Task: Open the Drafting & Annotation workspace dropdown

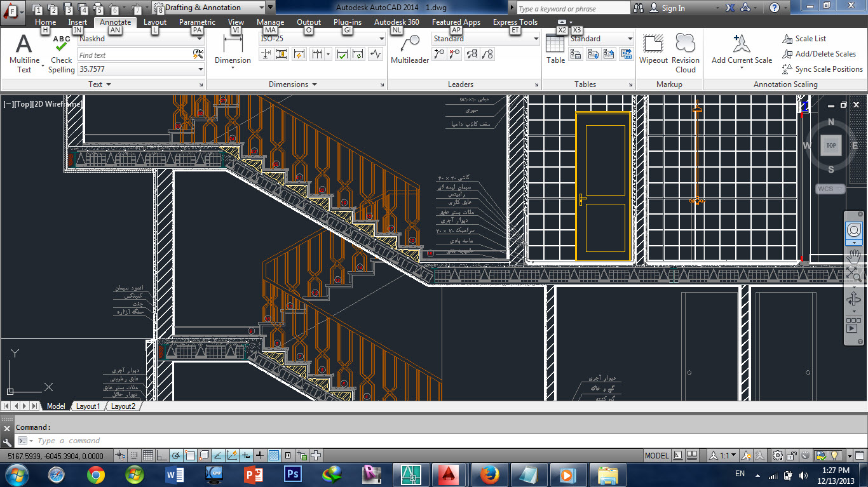Action: click(210, 8)
